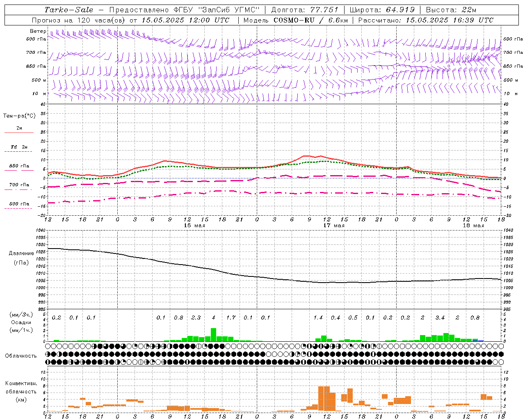Click the 'Широта: 64.919' latitude field
This screenshot has height=420, width=525.
(x=382, y=10)
